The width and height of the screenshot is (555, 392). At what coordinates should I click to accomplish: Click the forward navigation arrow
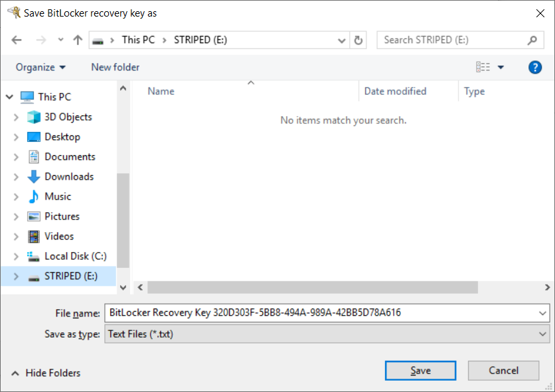pyautogui.click(x=41, y=40)
